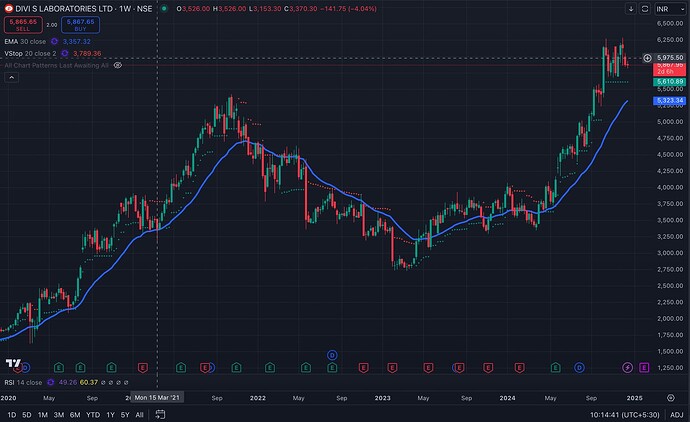Select the EMA 30 close indicator legend
690x422 pixels.
[x=25, y=41]
